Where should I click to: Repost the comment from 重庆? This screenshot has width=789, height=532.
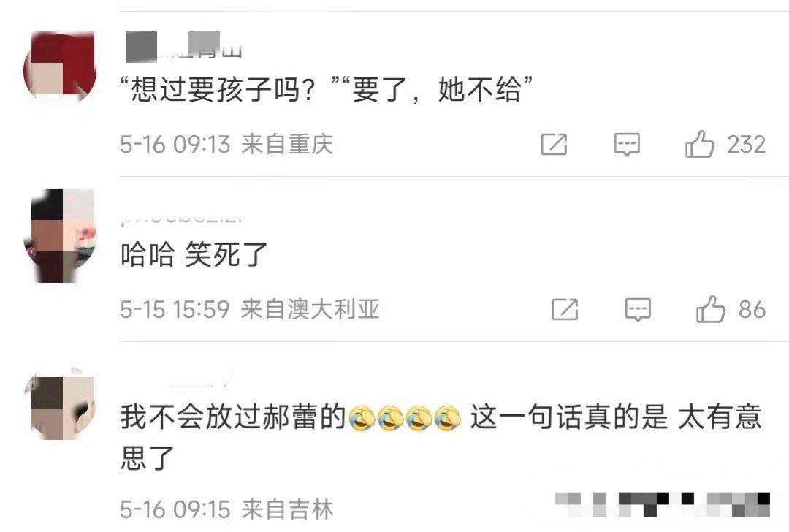tap(554, 145)
